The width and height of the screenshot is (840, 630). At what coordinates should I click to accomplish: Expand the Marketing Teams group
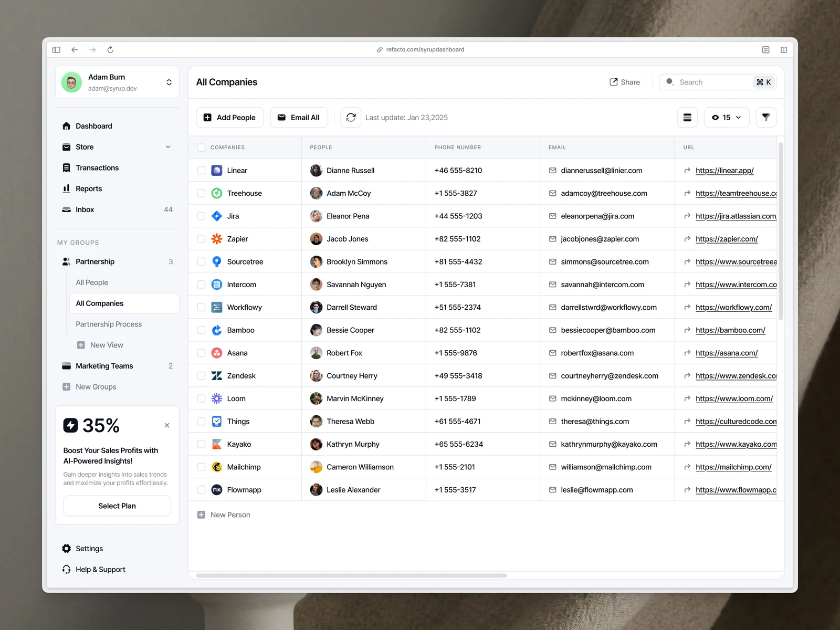[117, 366]
